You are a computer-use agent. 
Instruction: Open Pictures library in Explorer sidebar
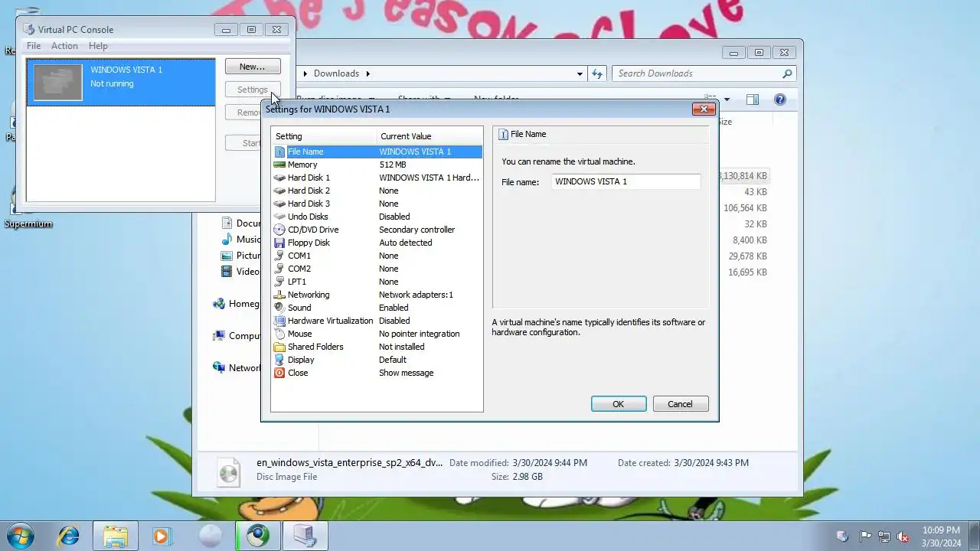(x=227, y=256)
